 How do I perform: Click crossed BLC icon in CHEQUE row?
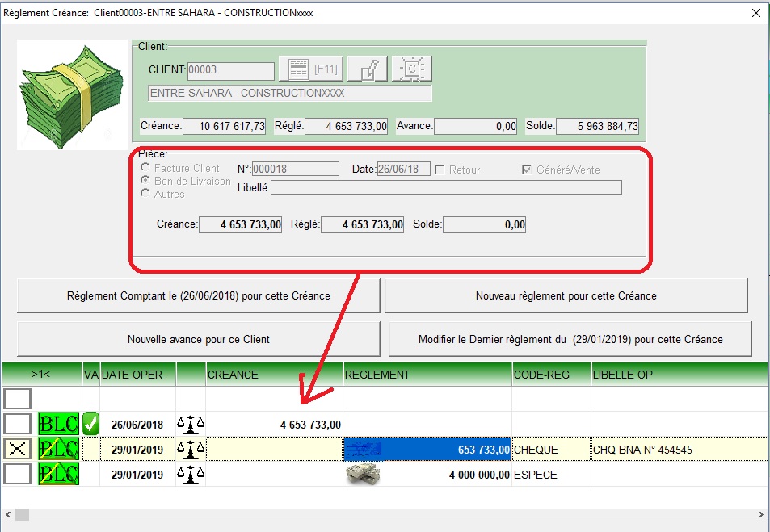58,449
